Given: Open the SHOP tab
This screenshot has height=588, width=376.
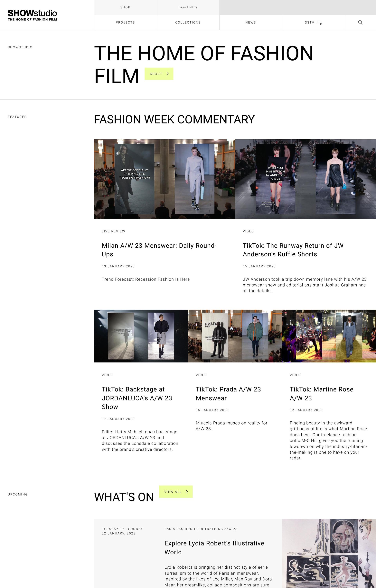Looking at the screenshot, I should click(125, 7).
